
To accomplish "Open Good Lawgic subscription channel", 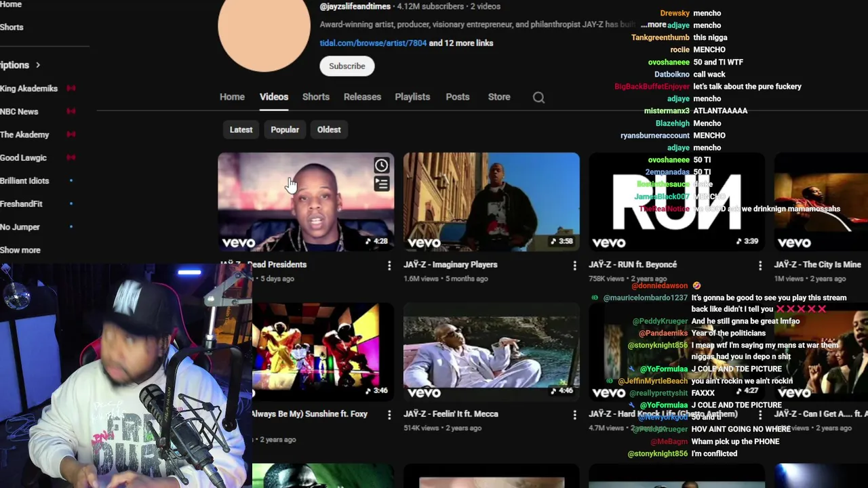I will (23, 157).
